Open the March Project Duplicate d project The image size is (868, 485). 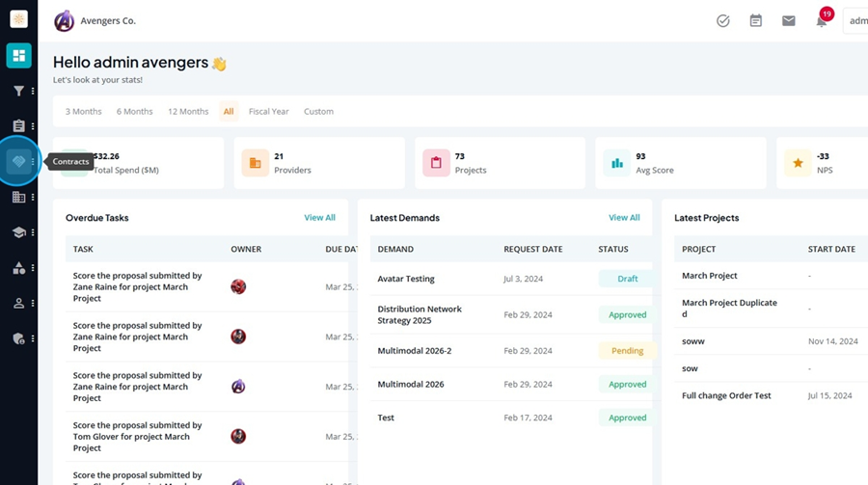(x=730, y=309)
